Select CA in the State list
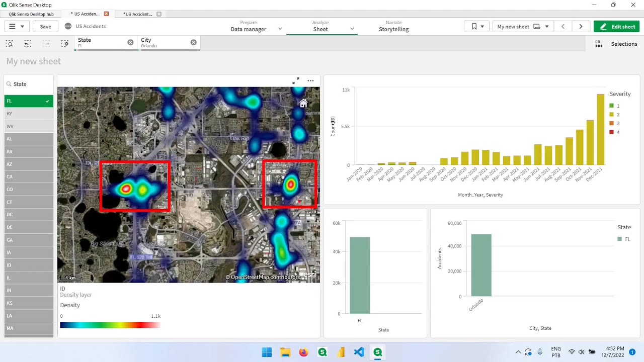This screenshot has width=644, height=362. click(29, 176)
